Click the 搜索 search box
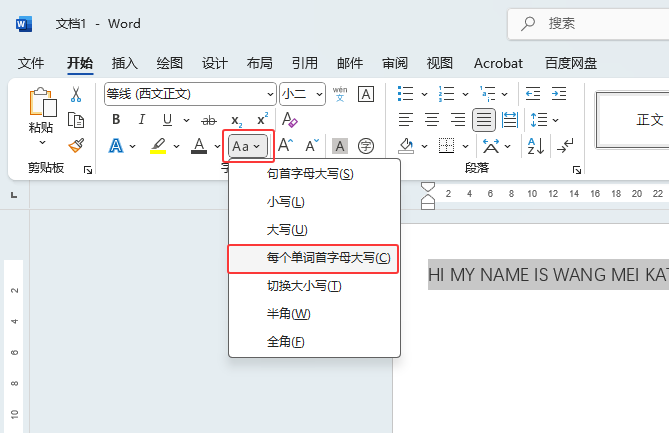This screenshot has height=433, width=669. click(x=589, y=24)
